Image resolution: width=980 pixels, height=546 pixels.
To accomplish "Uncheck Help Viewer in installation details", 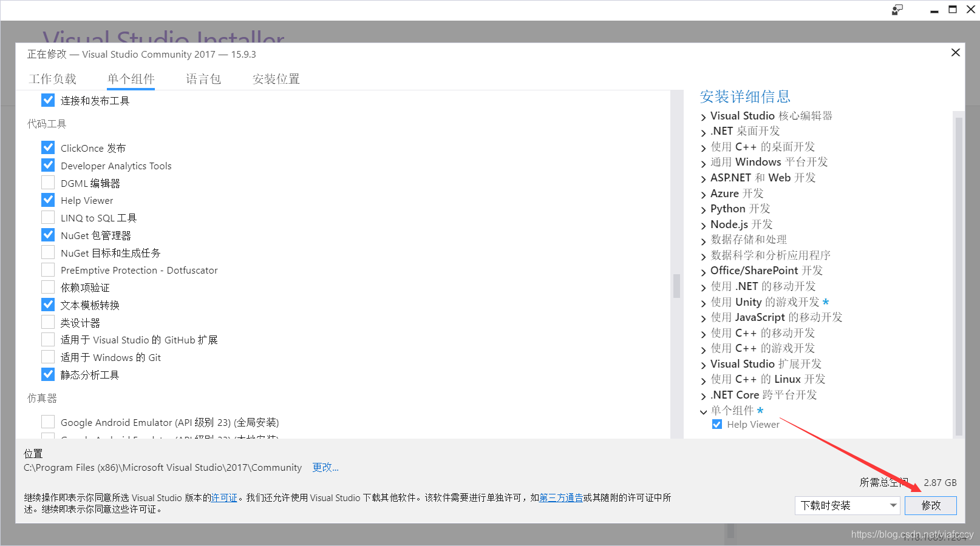I will coord(717,425).
